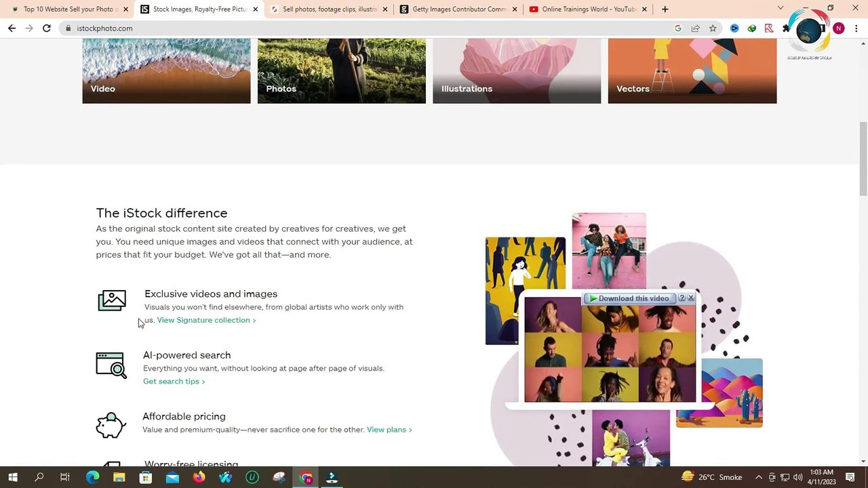The image size is (868, 488).
Task: Switch to Getty Images Contributor tab
Action: click(x=459, y=9)
